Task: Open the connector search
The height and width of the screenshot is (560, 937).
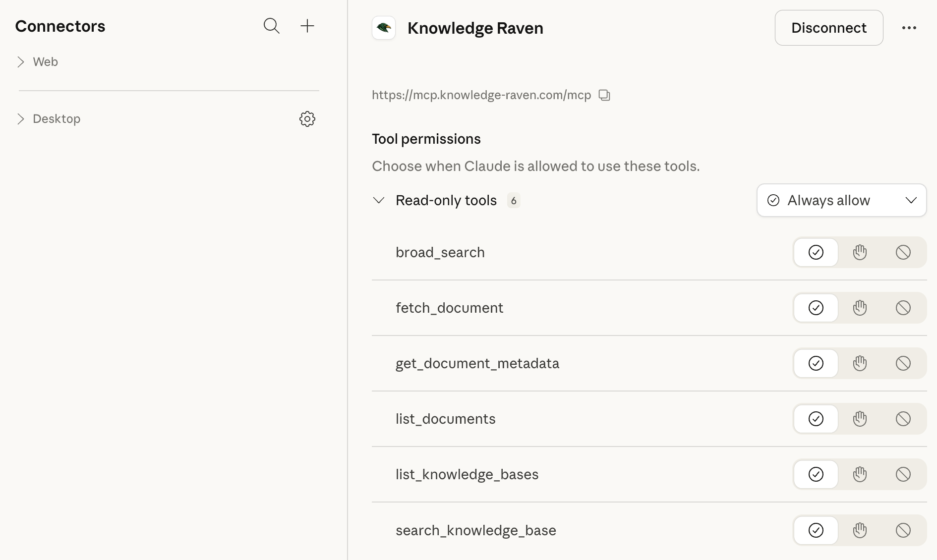Action: click(x=272, y=26)
